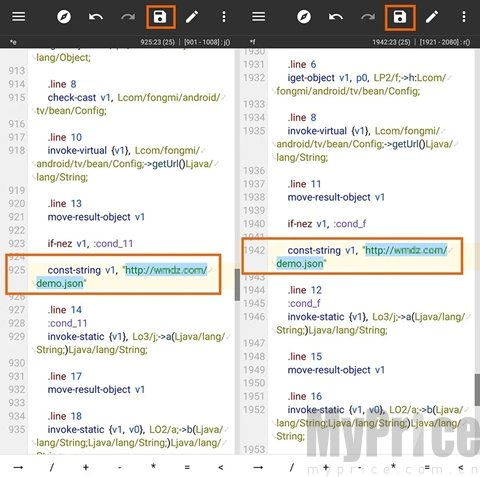This screenshot has height=477, width=480.
Task: Insert plus symbol from left bottom bar
Action: (x=86, y=467)
